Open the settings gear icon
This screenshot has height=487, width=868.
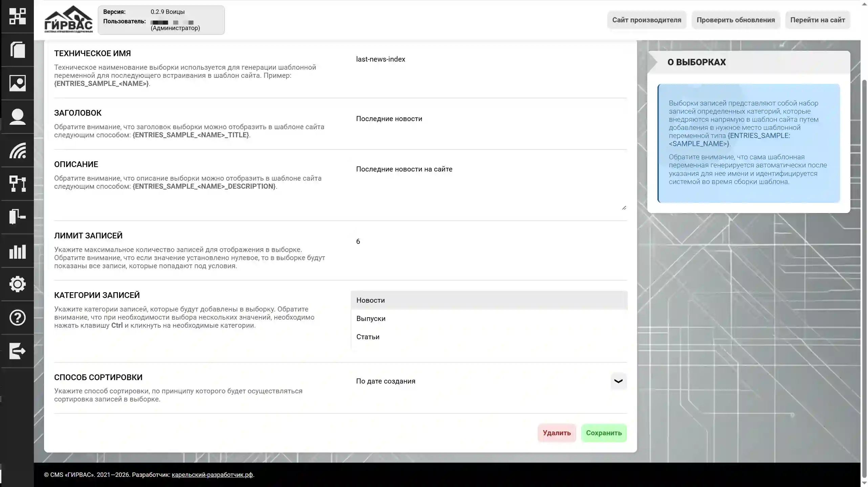(18, 284)
